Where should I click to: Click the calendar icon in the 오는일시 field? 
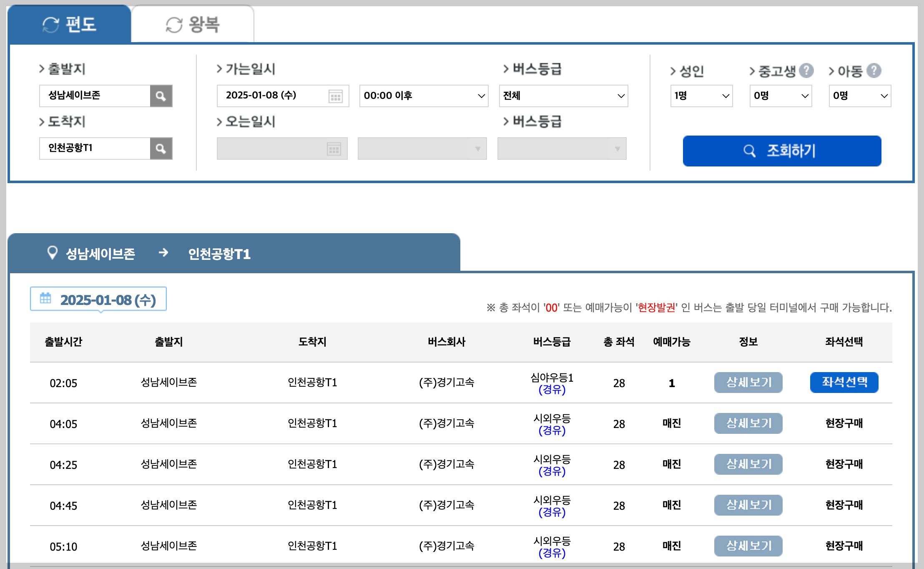point(335,148)
